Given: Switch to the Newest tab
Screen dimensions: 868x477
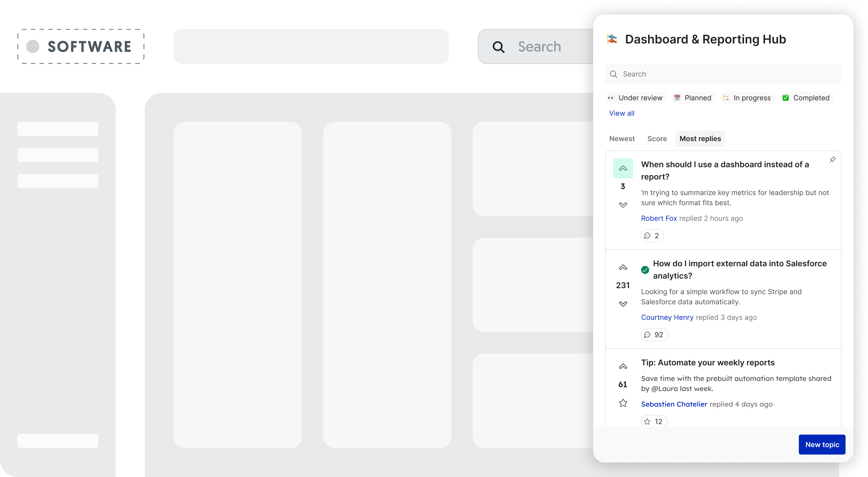Looking at the screenshot, I should [622, 139].
